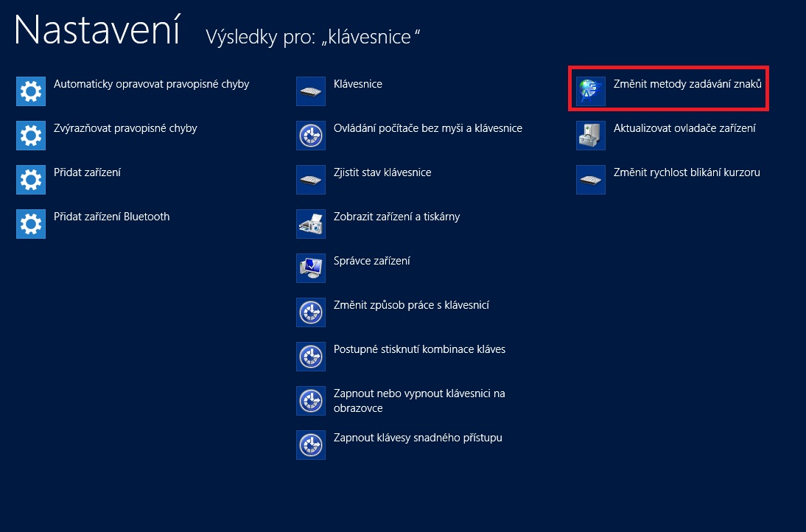
Task: Select the Přidat zařízení result
Action: [88, 172]
